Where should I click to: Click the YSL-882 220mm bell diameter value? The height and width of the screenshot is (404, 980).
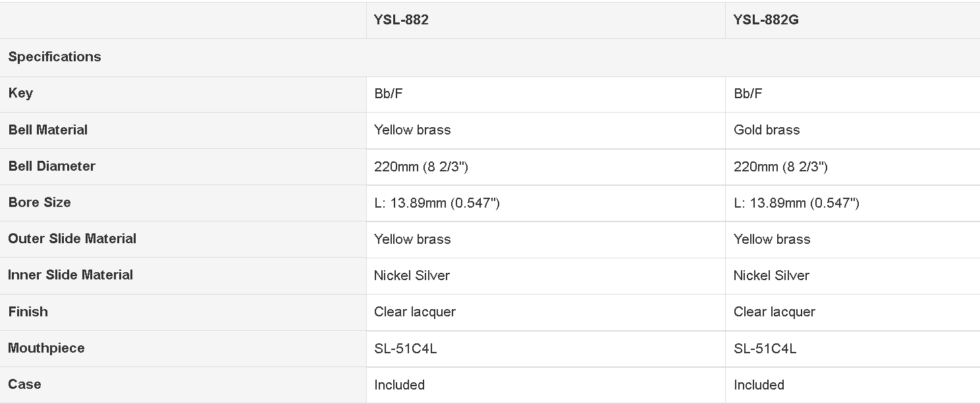coord(421,167)
